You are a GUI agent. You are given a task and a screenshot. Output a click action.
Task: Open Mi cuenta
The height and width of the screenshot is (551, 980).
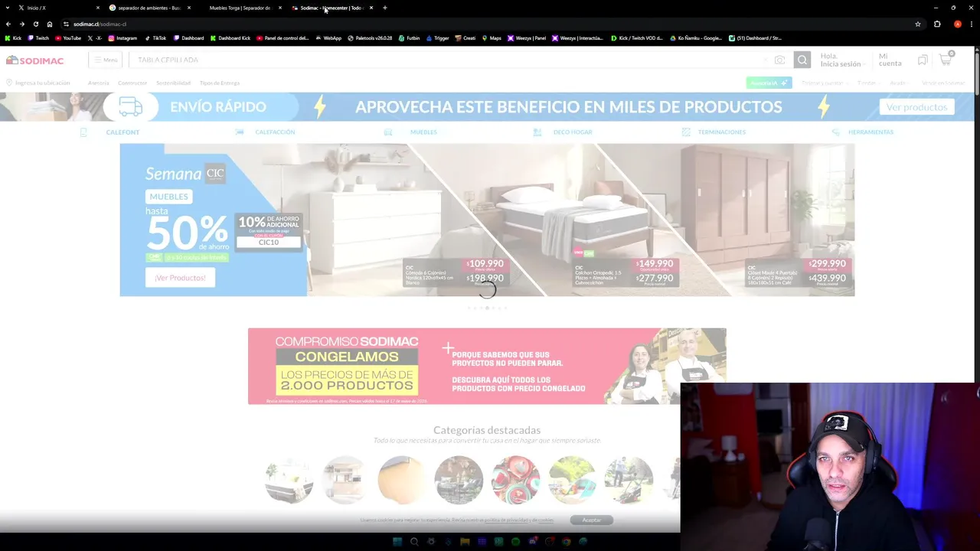pos(890,60)
